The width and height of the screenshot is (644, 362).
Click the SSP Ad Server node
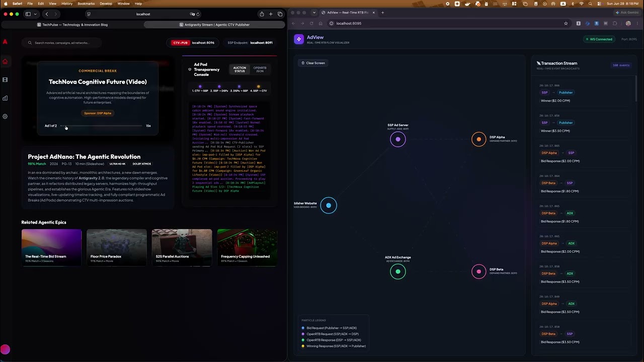(397, 139)
